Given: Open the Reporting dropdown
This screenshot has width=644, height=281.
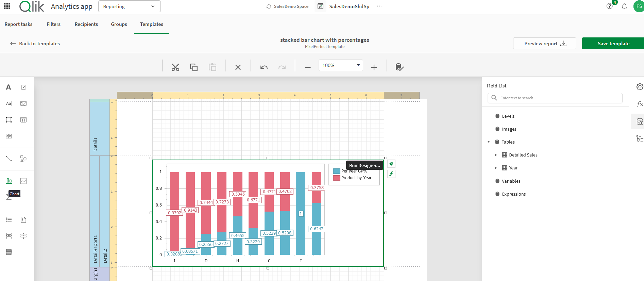Looking at the screenshot, I should 129,6.
